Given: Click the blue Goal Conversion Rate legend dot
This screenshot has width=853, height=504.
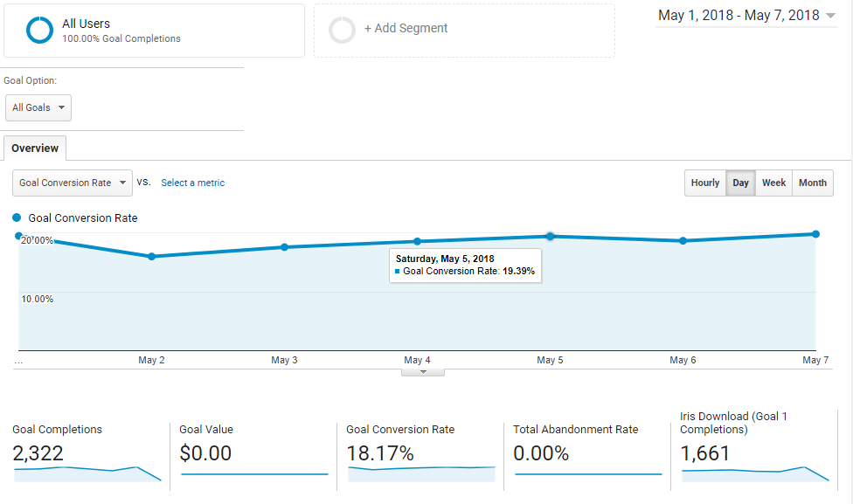Looking at the screenshot, I should pyautogui.click(x=17, y=218).
